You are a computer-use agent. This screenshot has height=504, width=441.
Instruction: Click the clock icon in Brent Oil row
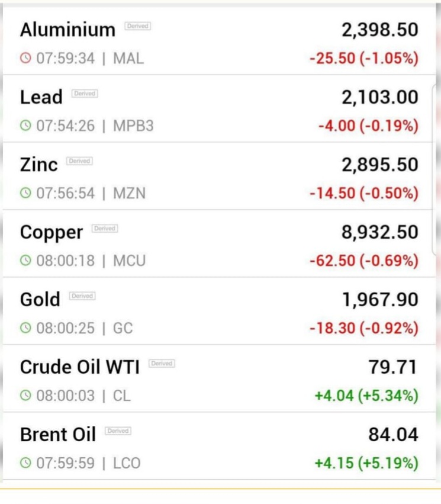click(25, 463)
